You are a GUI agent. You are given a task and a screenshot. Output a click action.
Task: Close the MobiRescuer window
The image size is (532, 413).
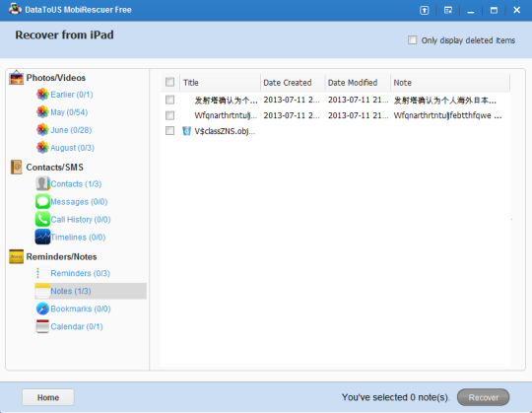517,10
